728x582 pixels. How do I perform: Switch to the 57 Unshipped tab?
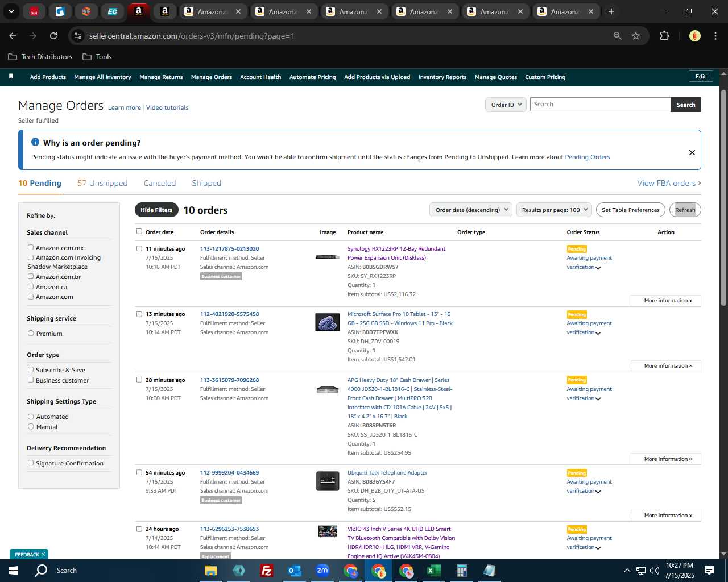[x=102, y=183]
